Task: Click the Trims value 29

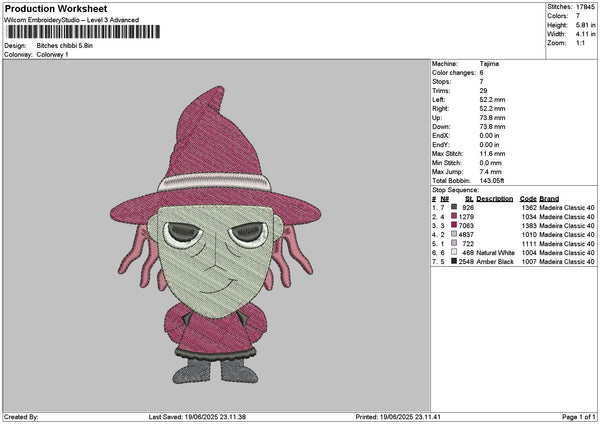Action: click(x=483, y=91)
